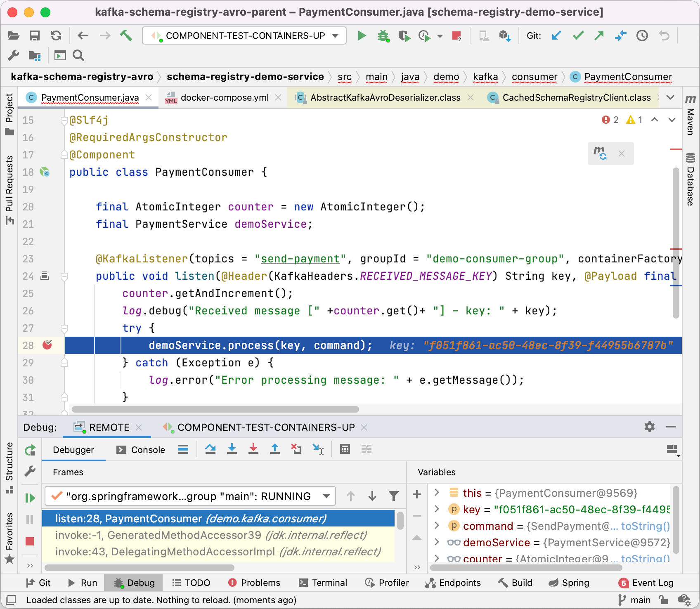The image size is (700, 609).
Task: Click Save All disk icon
Action: [35, 36]
